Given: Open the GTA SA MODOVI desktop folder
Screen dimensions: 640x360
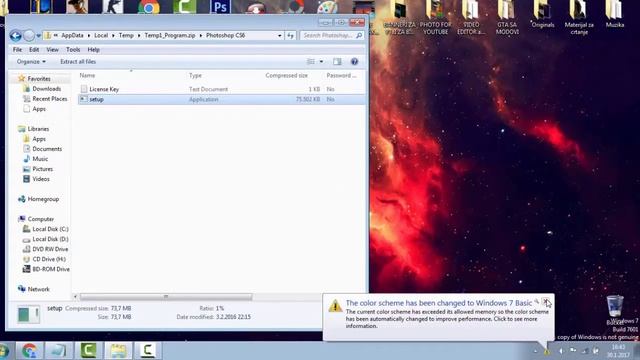Looking at the screenshot, I should pos(507,18).
